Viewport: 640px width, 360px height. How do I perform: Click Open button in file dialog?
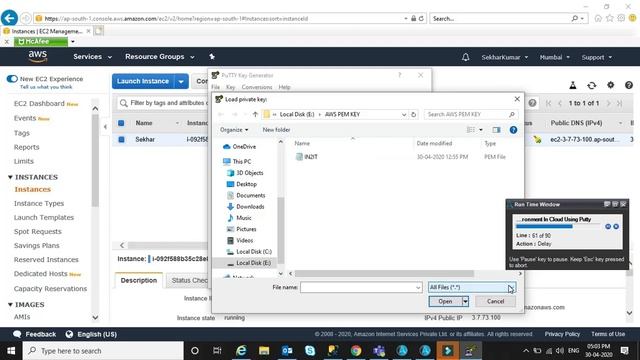click(x=445, y=301)
